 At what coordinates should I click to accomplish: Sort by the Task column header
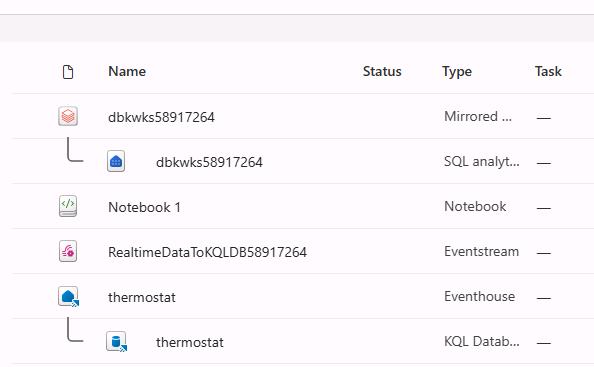548,71
